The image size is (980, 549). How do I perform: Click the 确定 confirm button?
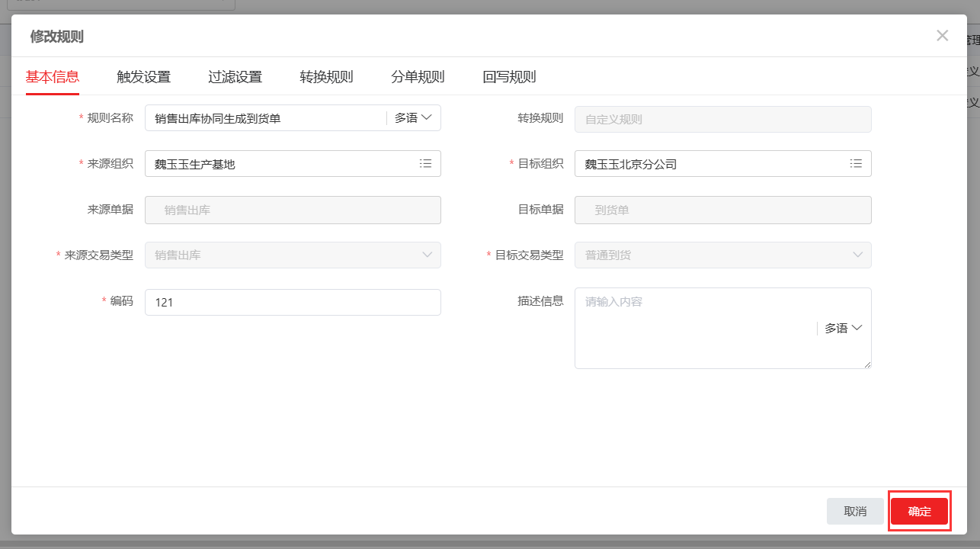919,511
